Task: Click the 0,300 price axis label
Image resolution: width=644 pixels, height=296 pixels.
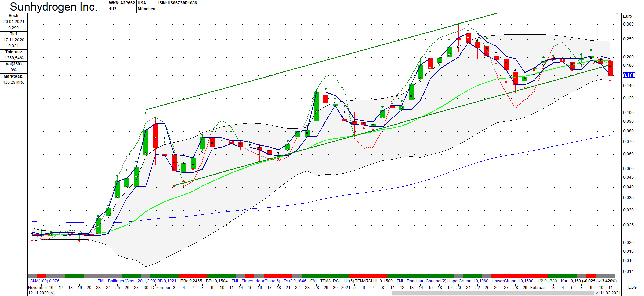Action: point(628,24)
